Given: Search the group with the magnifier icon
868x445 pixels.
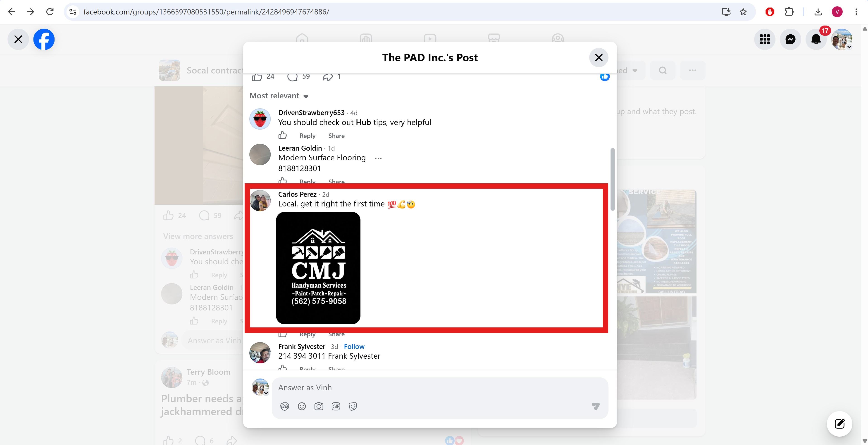Looking at the screenshot, I should click(x=663, y=70).
